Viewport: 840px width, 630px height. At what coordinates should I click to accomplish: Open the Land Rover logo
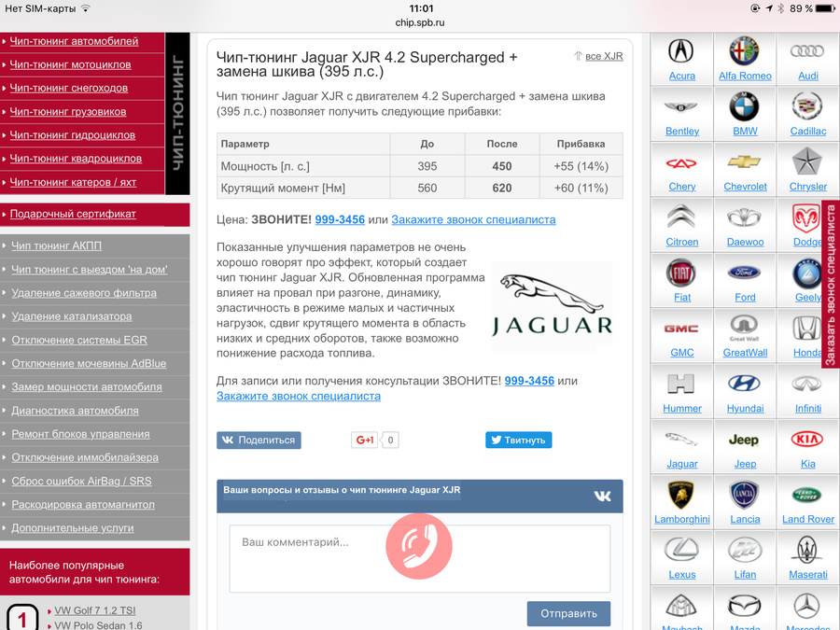807,495
